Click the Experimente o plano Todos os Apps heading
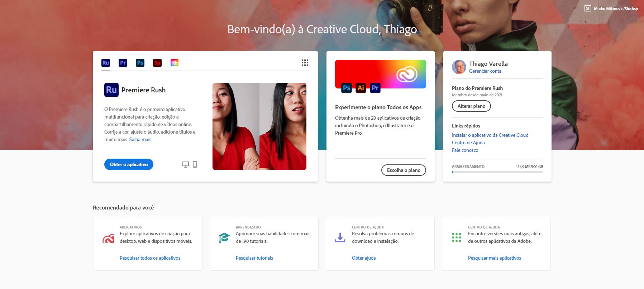The image size is (644, 289). coord(378,107)
